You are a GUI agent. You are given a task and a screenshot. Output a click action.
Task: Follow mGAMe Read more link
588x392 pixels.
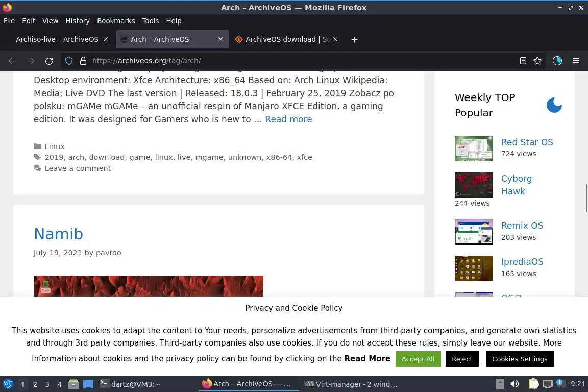coord(288,119)
